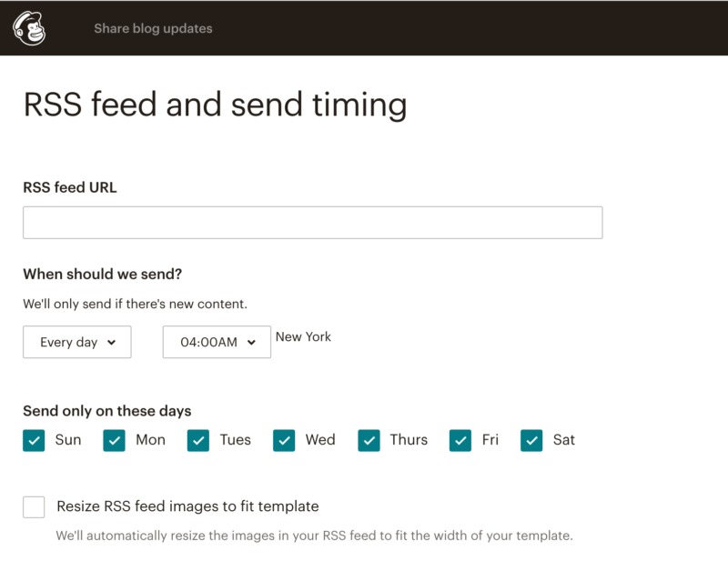Image resolution: width=728 pixels, height=571 pixels.
Task: Focus the RSS feed URL input field
Action: (x=312, y=223)
